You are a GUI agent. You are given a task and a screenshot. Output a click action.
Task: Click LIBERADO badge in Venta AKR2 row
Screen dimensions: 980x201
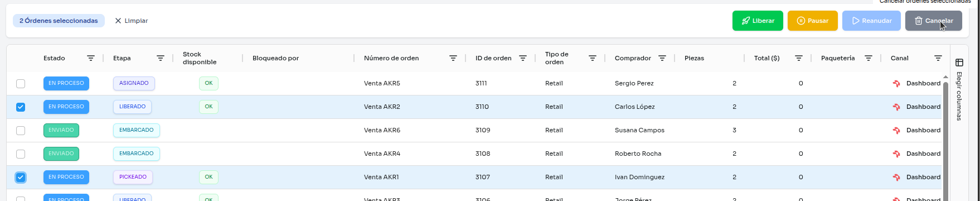coord(132,107)
